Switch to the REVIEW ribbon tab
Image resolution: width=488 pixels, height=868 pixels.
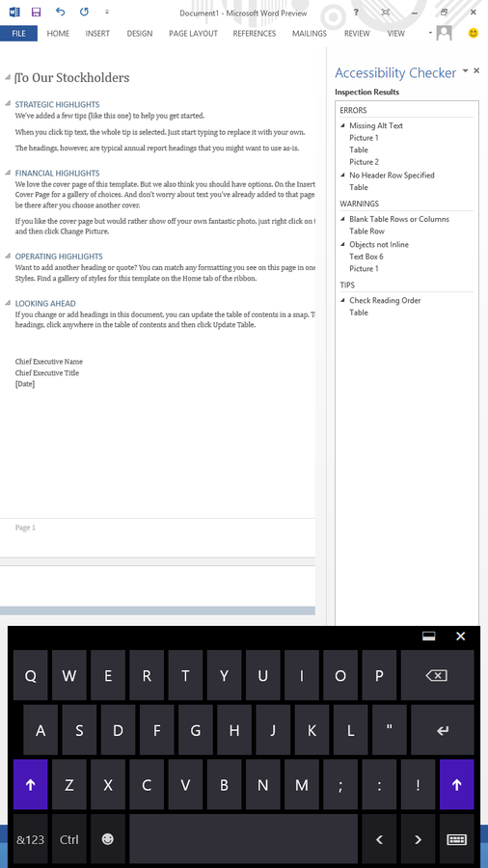tap(357, 33)
